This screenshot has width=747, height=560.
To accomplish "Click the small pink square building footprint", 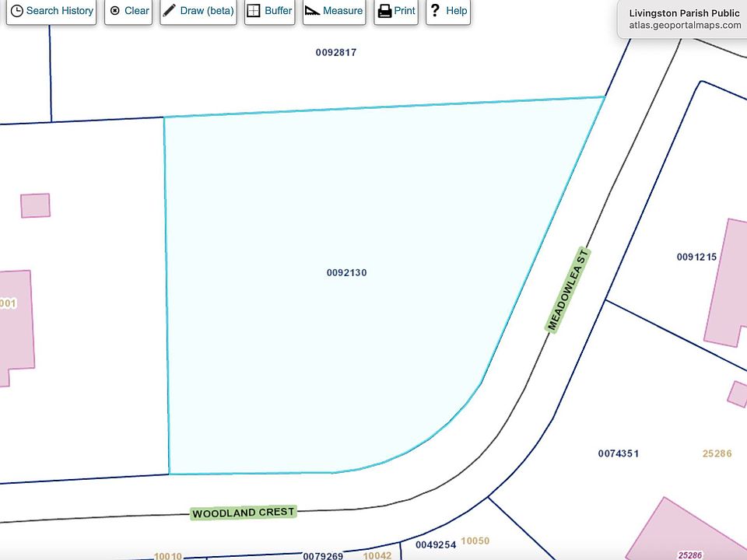I will coord(35,205).
